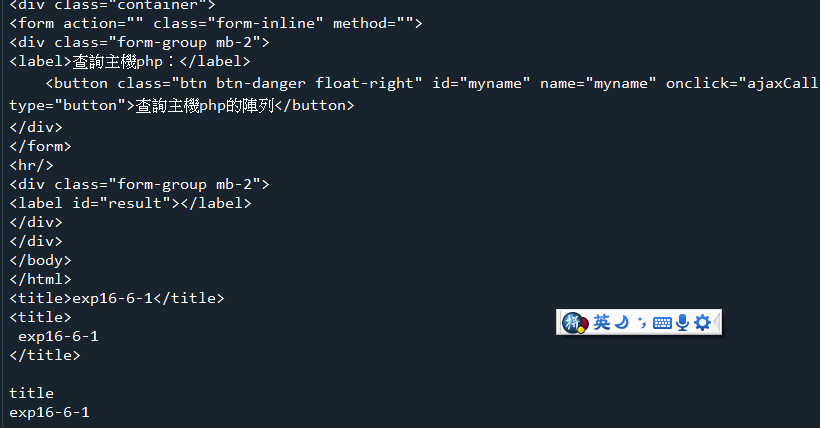Click the onclick="ajaxCall attribute text

click(x=741, y=84)
